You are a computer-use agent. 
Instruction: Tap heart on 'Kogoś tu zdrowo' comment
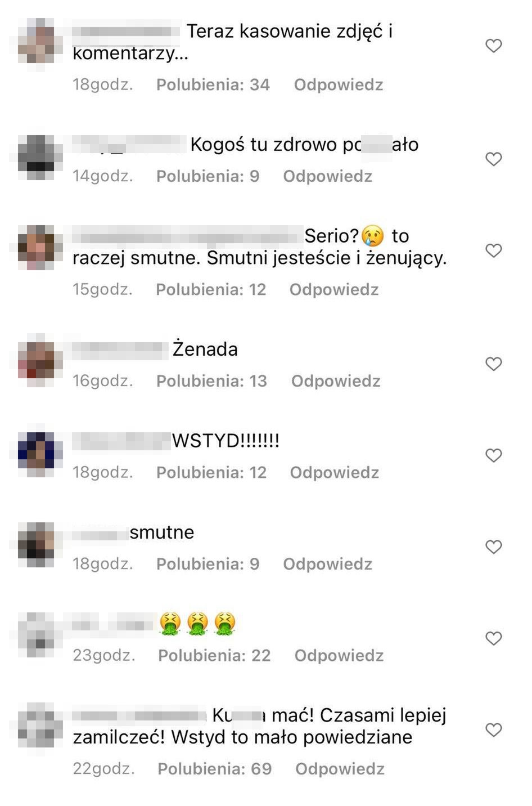(x=493, y=159)
